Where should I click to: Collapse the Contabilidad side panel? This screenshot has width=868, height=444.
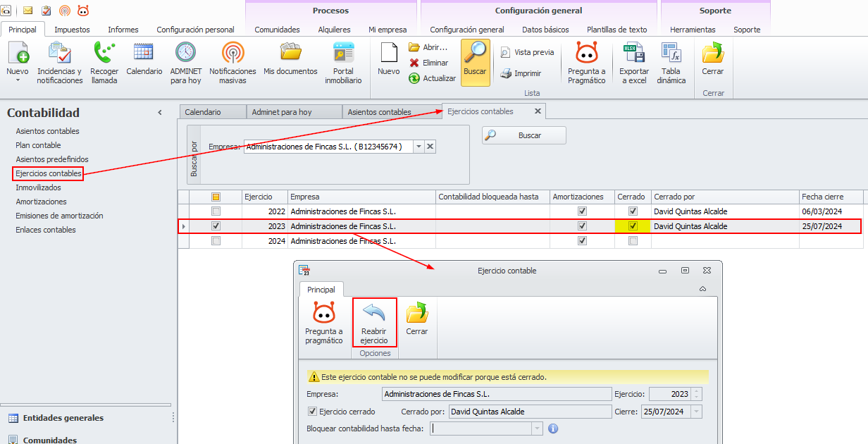point(160,113)
